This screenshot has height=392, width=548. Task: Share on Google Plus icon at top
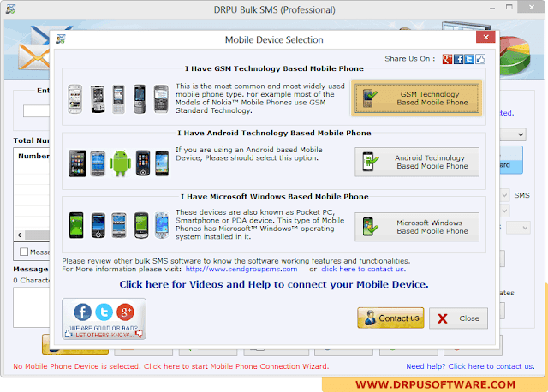(447, 59)
